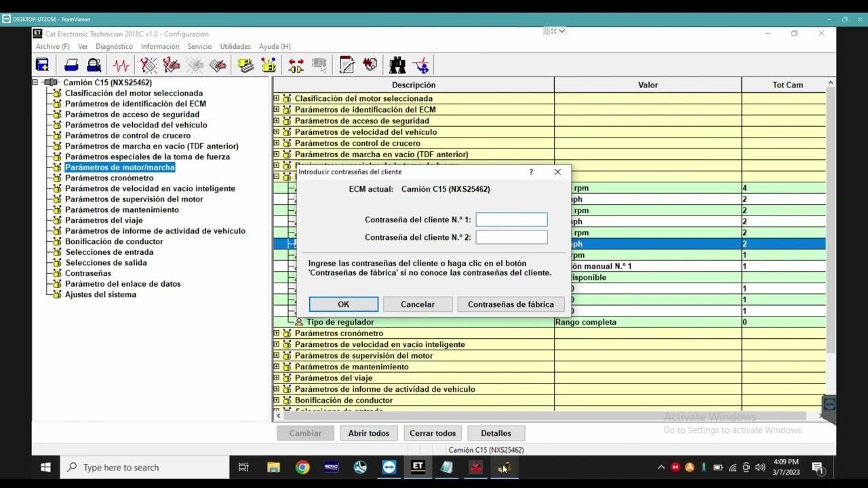Click the Windows search box
This screenshot has width=868, height=488.
[x=144, y=468]
